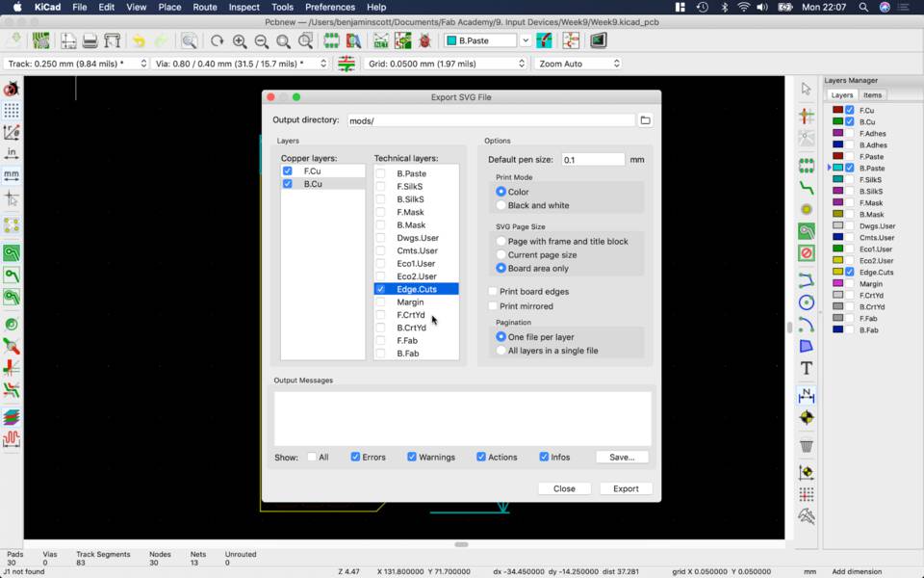Select the Highlight Net tool
The height and width of the screenshot is (578, 924).
[x=807, y=117]
